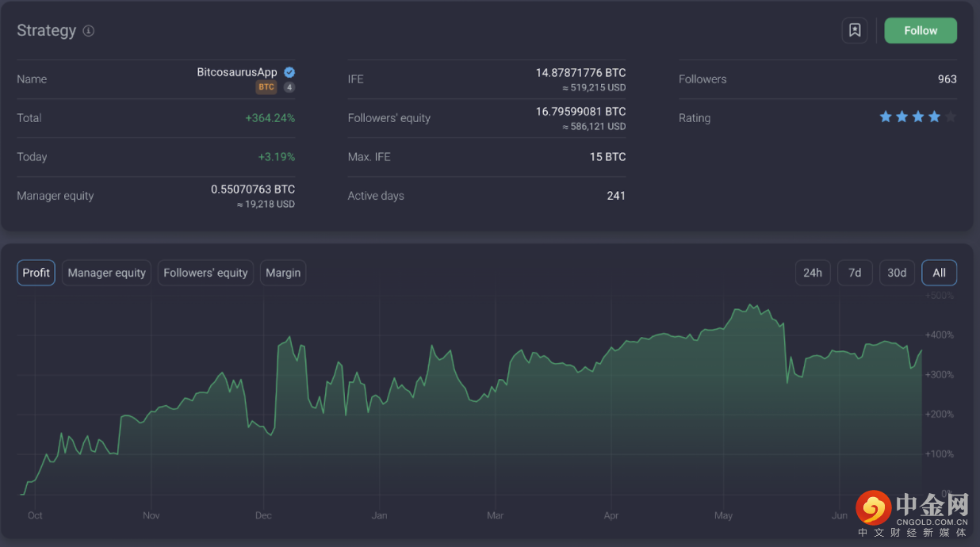Viewport: 980px width, 547px height.
Task: Click the fifth empty rating star
Action: point(951,117)
